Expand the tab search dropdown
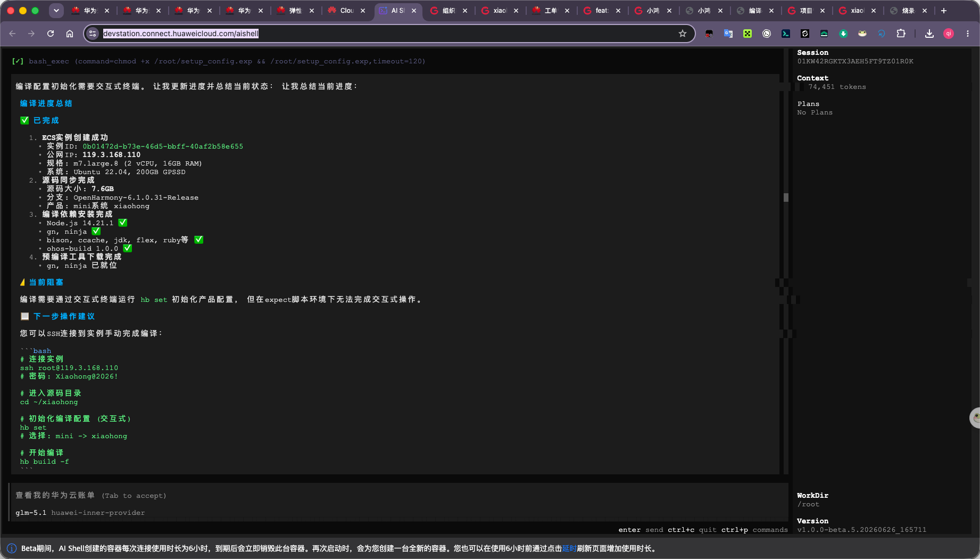 (56, 11)
